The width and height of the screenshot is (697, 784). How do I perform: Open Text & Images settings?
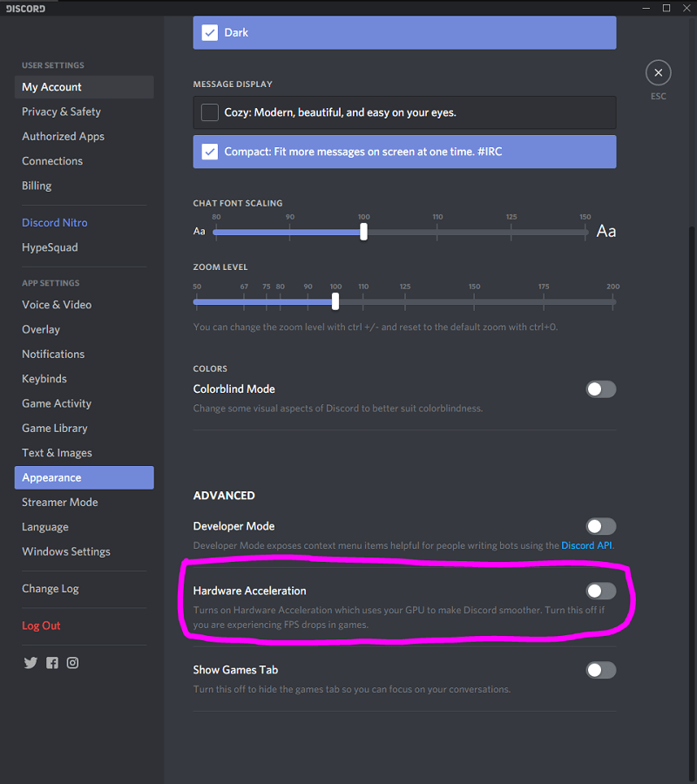click(84, 453)
